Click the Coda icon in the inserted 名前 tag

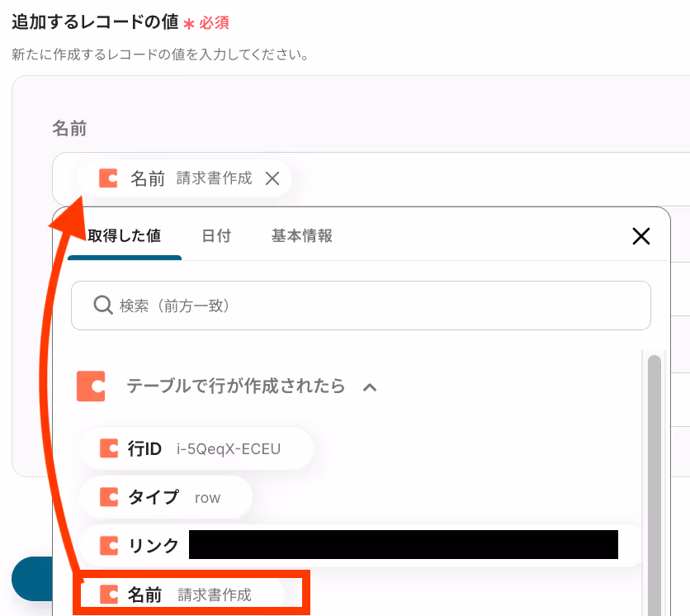tap(108, 178)
